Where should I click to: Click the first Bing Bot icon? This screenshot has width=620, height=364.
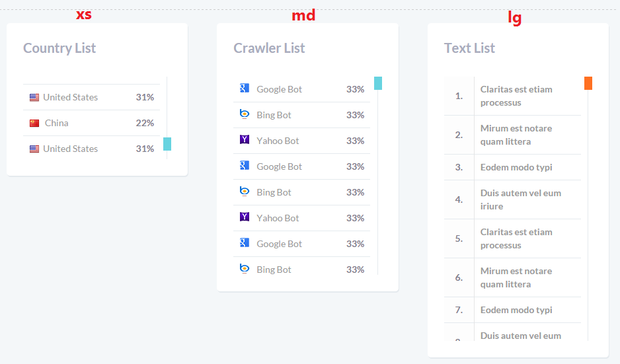pos(245,114)
